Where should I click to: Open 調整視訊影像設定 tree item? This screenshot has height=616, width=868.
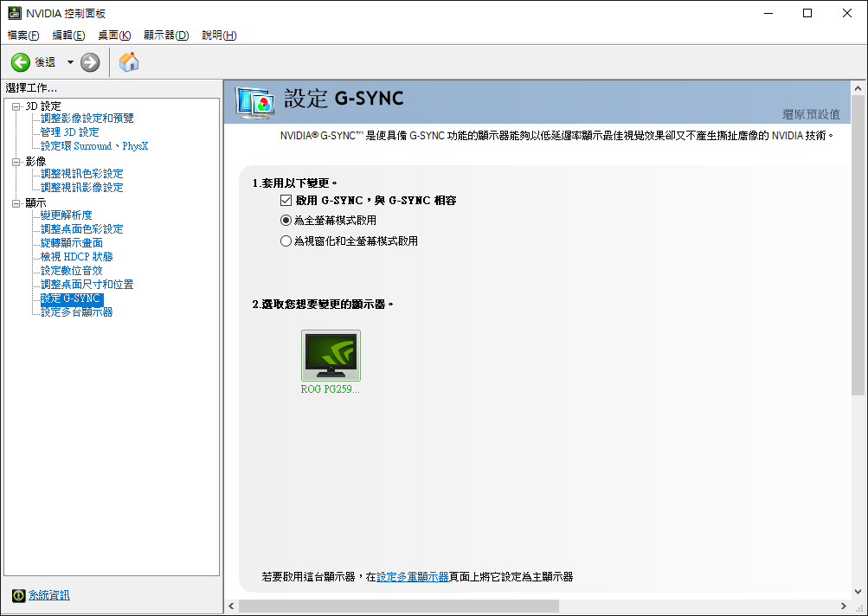[x=82, y=187]
